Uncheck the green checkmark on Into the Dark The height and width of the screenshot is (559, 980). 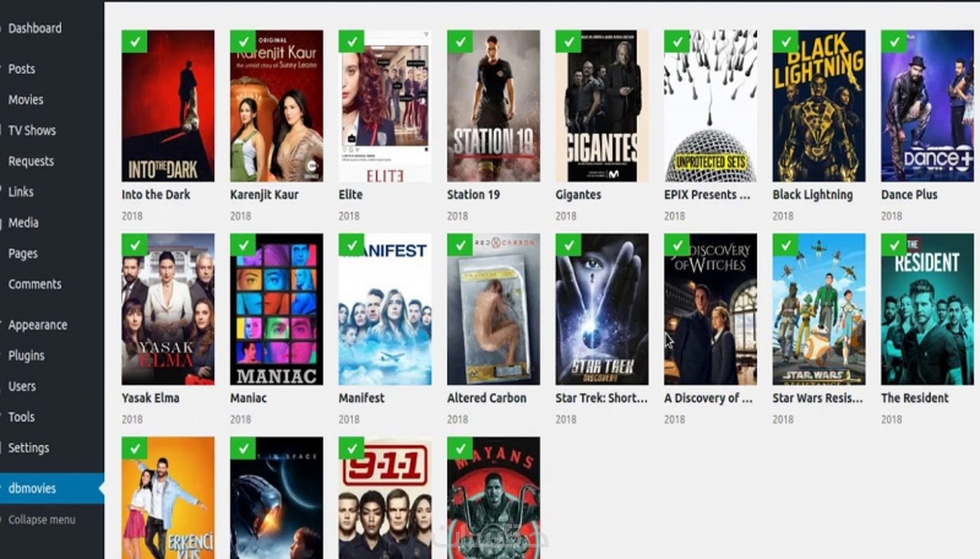click(134, 41)
